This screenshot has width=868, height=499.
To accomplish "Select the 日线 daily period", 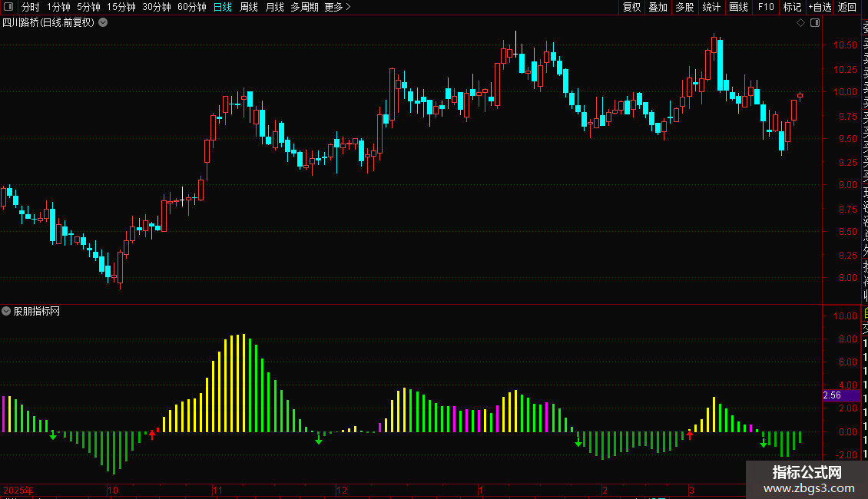I will [x=223, y=7].
